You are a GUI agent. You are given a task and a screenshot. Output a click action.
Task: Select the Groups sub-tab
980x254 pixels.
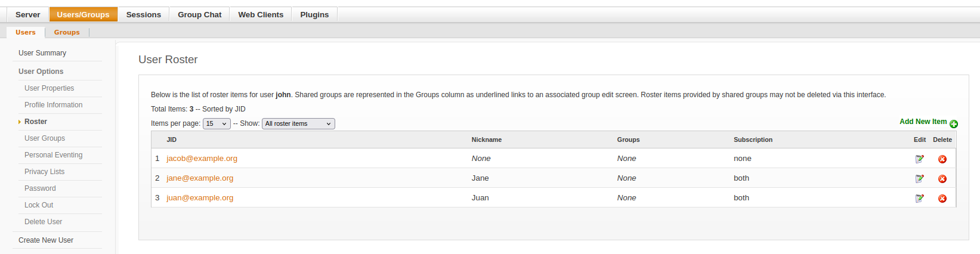(67, 32)
